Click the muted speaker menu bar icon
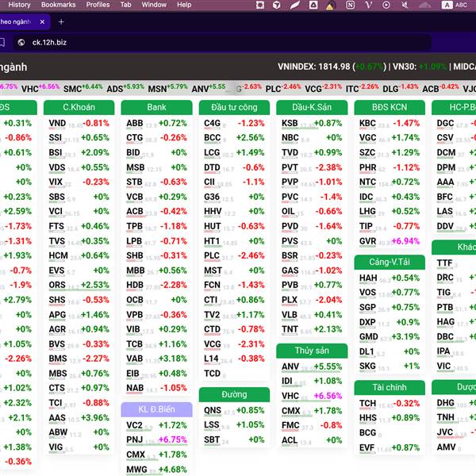This screenshot has height=476, width=476. click(x=405, y=5)
